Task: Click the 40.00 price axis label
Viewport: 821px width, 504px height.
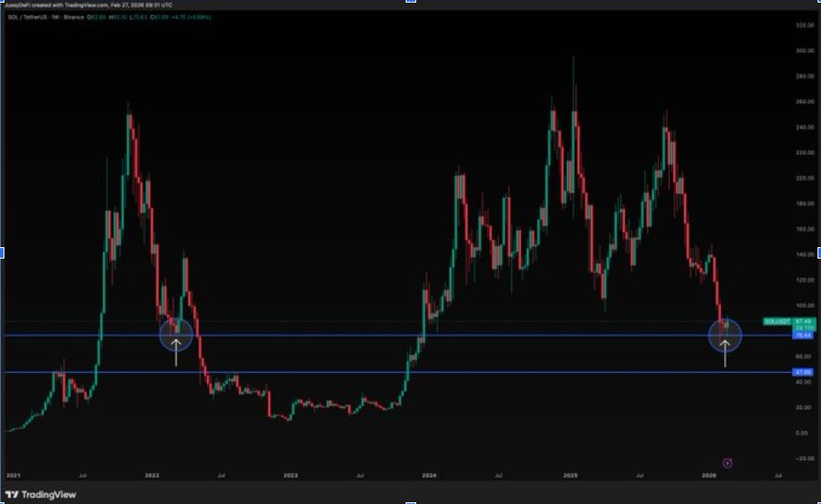Action: [805, 382]
